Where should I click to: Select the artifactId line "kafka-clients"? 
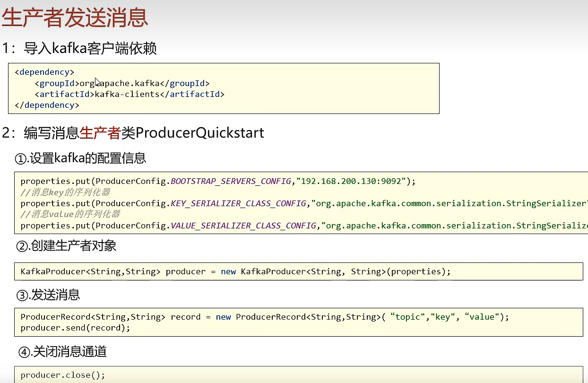[130, 94]
